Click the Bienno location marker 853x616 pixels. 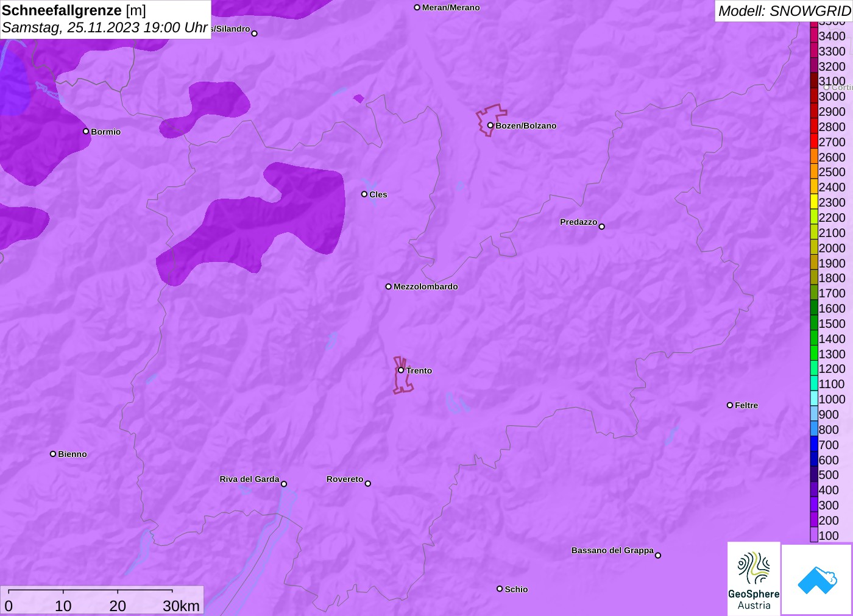point(53,453)
